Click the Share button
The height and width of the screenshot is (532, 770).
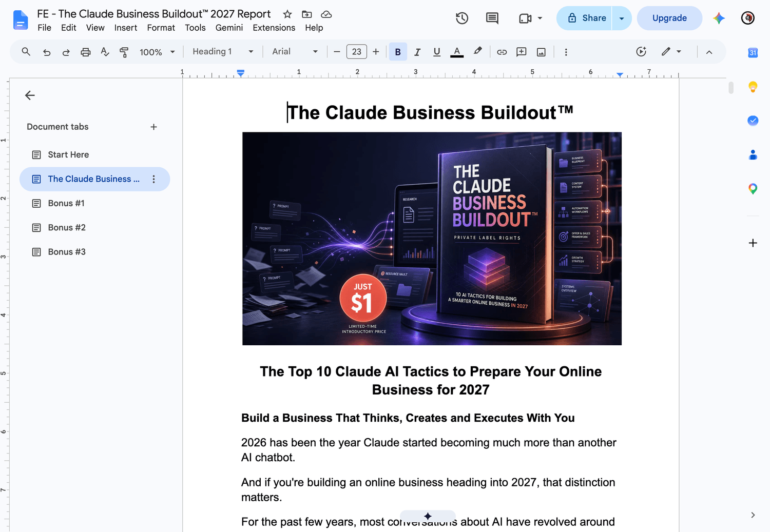tap(584, 18)
